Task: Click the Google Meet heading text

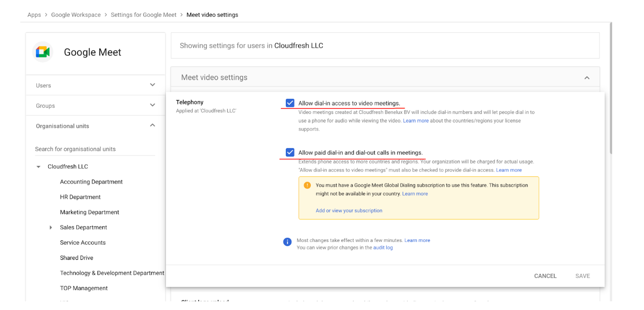Action: click(92, 53)
